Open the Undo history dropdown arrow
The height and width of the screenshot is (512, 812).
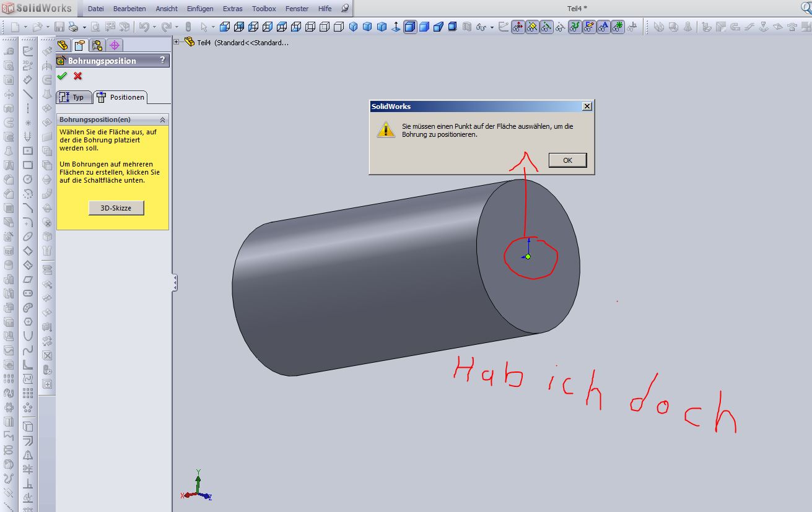click(x=154, y=27)
